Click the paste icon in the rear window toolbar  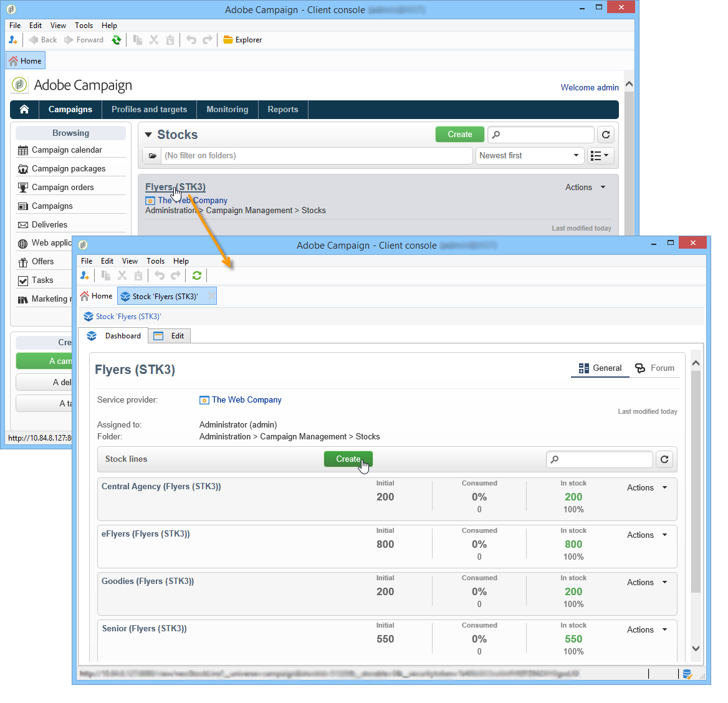(170, 40)
